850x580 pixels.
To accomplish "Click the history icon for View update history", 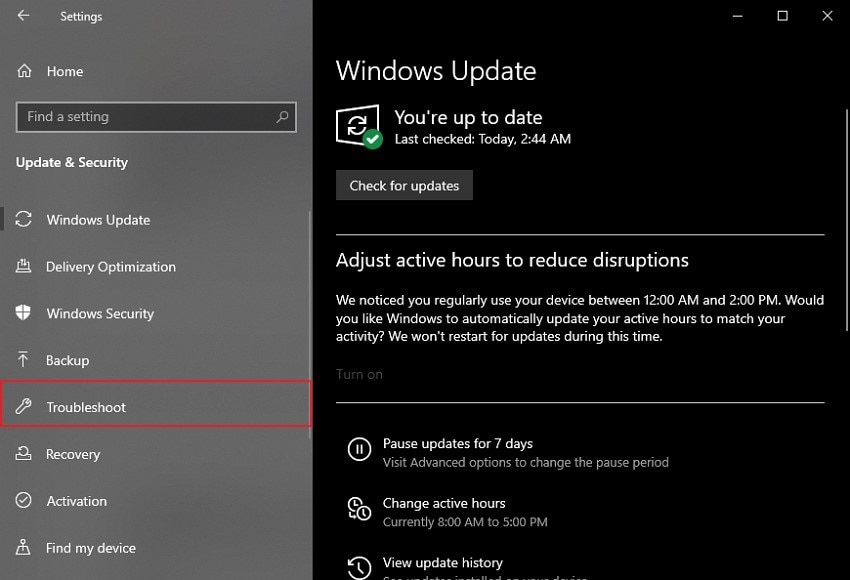I will point(359,568).
